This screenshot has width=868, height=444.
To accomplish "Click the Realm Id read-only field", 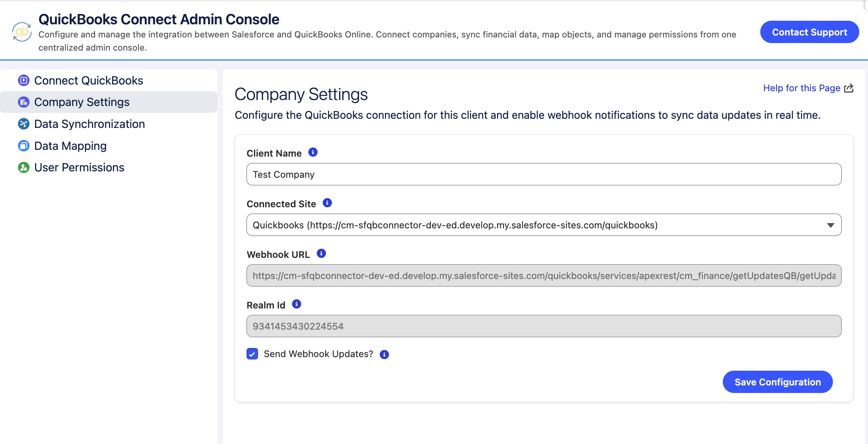I will (544, 326).
